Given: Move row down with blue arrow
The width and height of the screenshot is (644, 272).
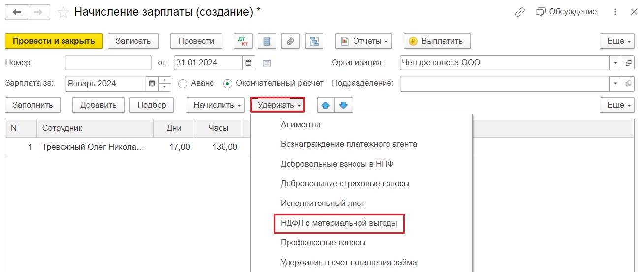Looking at the screenshot, I should pyautogui.click(x=344, y=105).
